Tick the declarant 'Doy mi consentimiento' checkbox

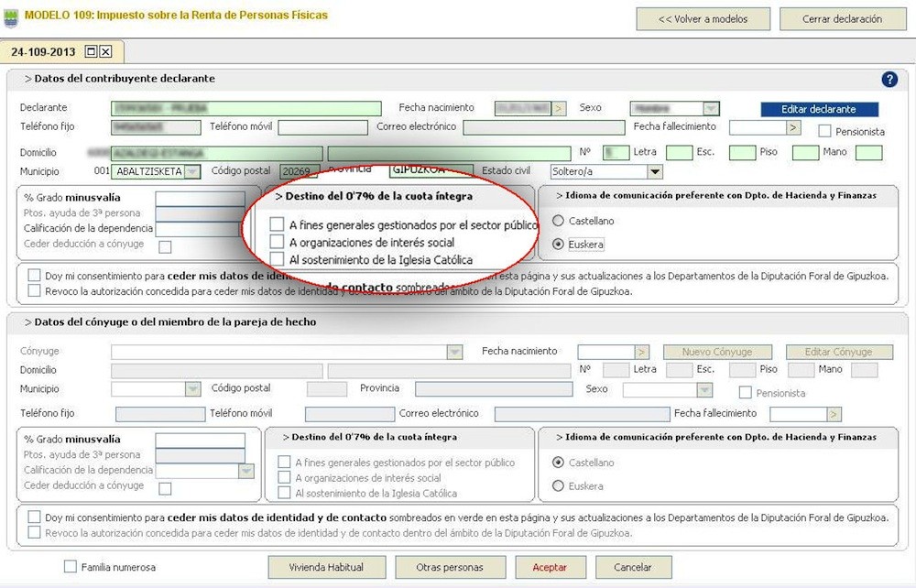pos(35,275)
